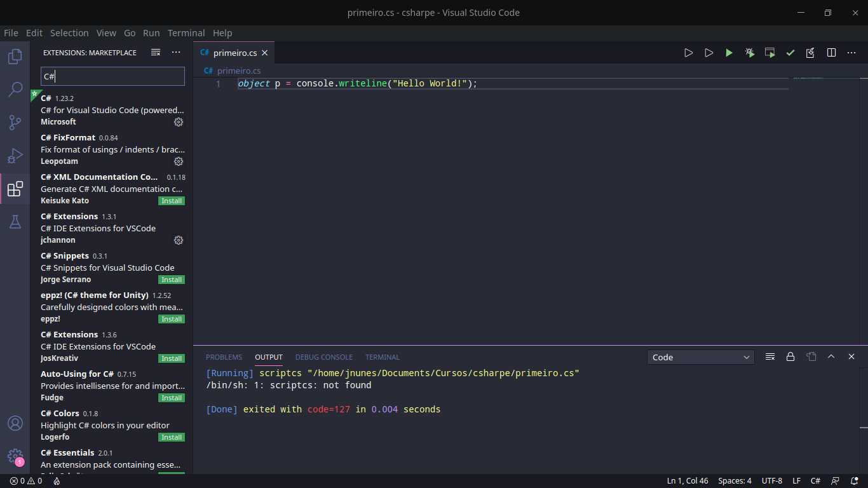Open manage gear for jchannon C# Extensions

(x=179, y=240)
